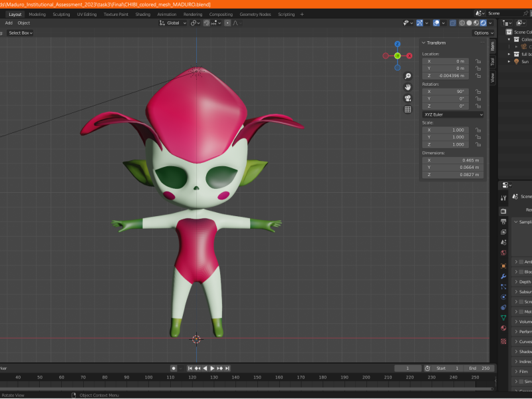Image resolution: width=532 pixels, height=399 pixels.
Task: Click the pan view hand icon
Action: (408, 87)
